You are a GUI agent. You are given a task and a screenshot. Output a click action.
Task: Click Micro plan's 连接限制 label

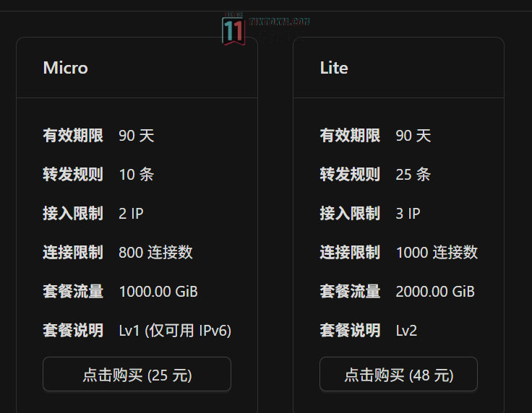[73, 253]
